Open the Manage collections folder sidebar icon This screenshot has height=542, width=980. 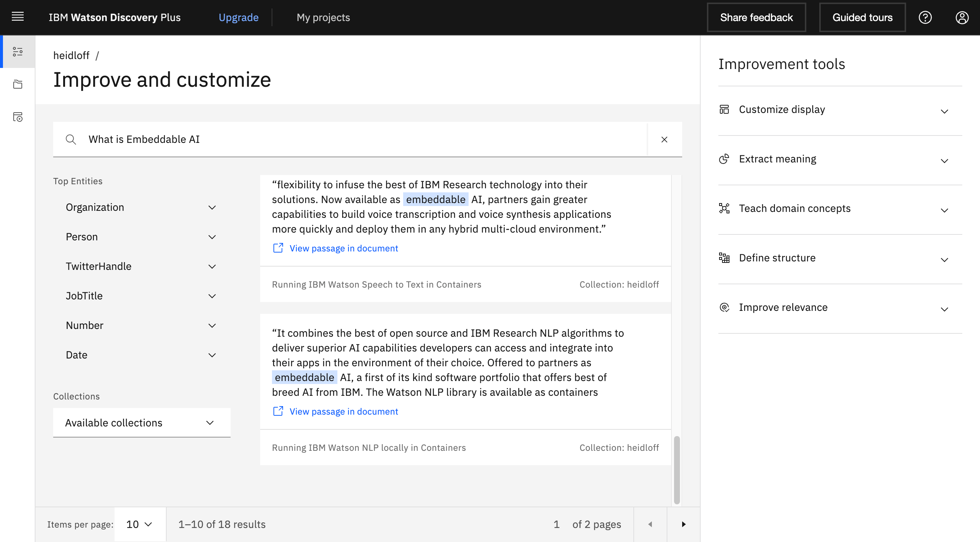tap(17, 85)
